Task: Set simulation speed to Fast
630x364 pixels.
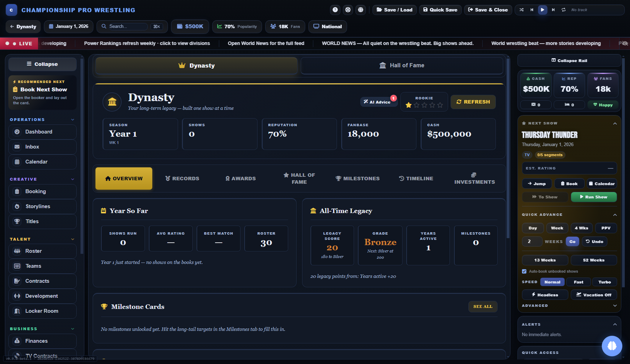Action: 578,282
